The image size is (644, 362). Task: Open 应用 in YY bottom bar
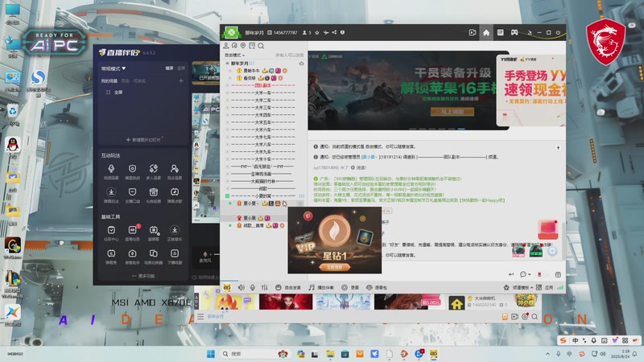tap(545, 287)
